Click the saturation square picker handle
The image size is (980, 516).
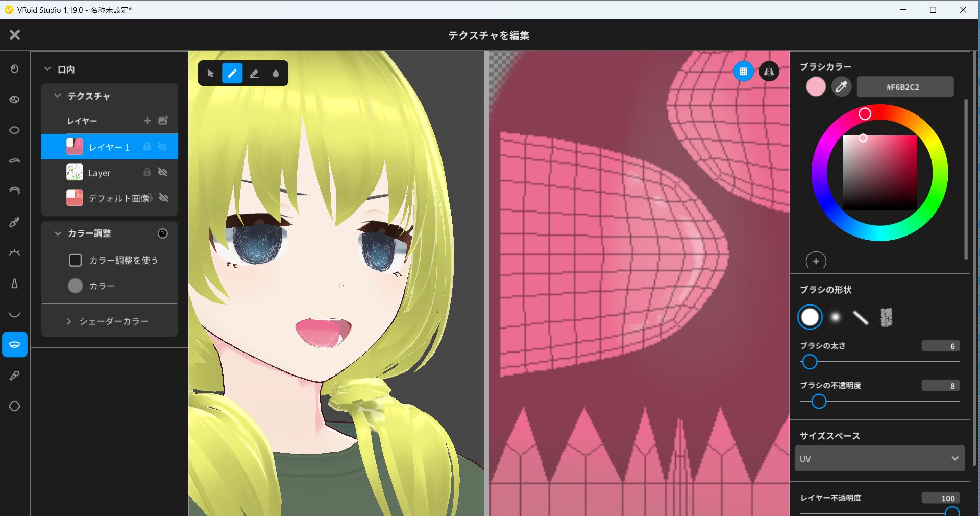pos(863,138)
